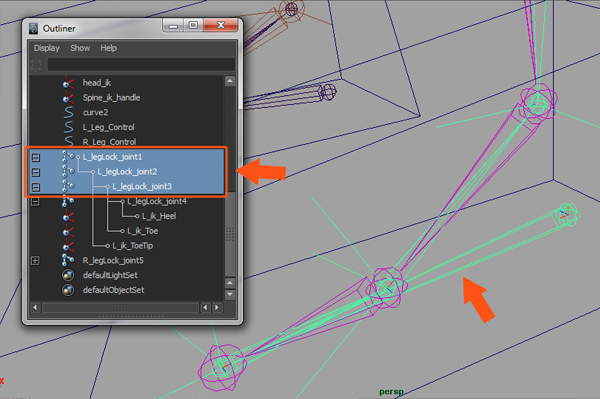
Task: Click the L_legLock_joint2 joint icon
Action: pyautogui.click(x=68, y=172)
